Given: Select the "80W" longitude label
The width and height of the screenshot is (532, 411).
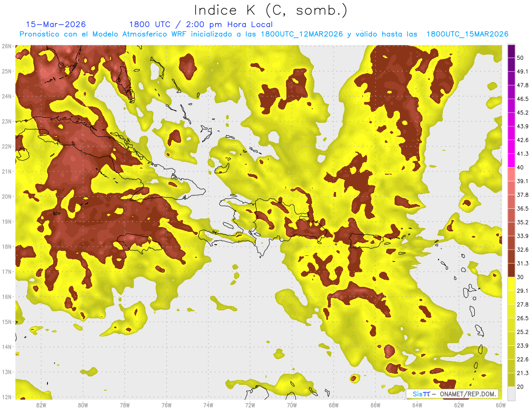Looking at the screenshot, I should tap(82, 405).
